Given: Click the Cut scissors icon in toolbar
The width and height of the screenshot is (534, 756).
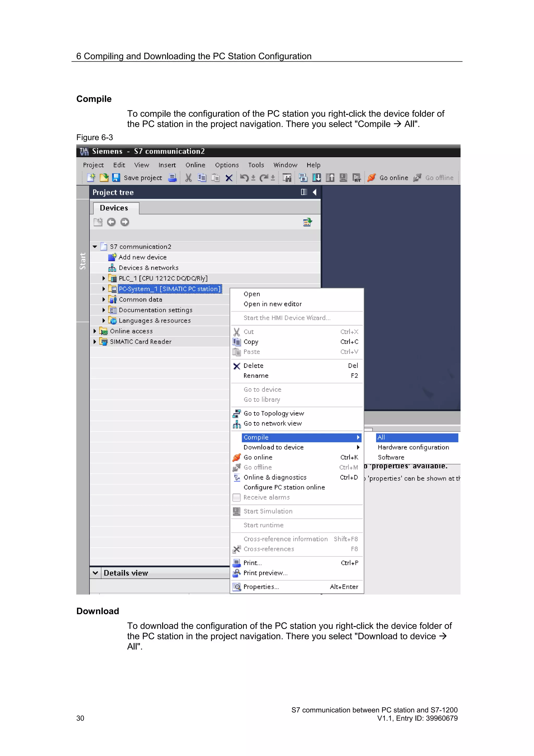Looking at the screenshot, I should 188,178.
